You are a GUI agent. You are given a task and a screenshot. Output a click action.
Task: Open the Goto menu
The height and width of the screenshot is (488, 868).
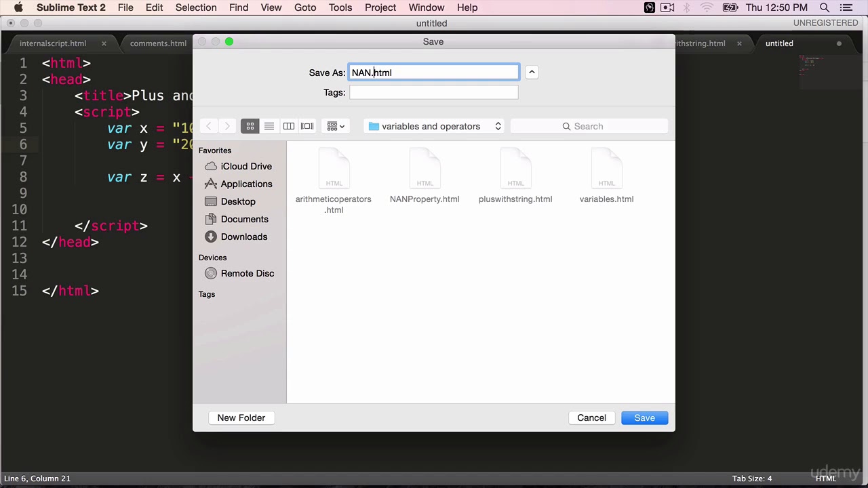tap(305, 7)
